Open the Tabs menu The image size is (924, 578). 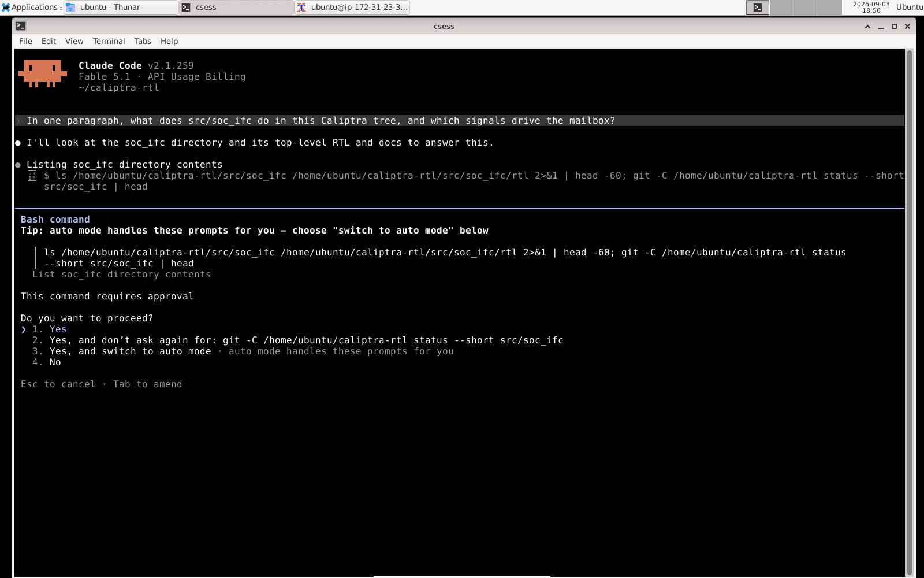[x=143, y=41]
